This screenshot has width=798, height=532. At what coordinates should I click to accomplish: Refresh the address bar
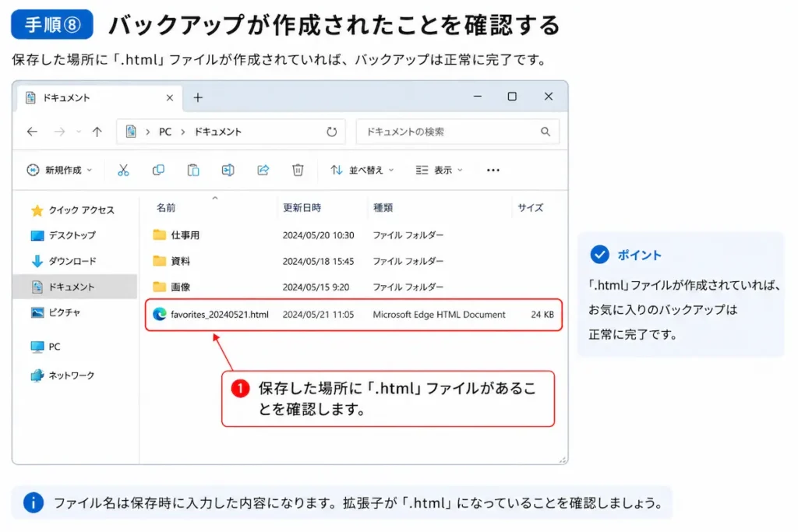332,132
